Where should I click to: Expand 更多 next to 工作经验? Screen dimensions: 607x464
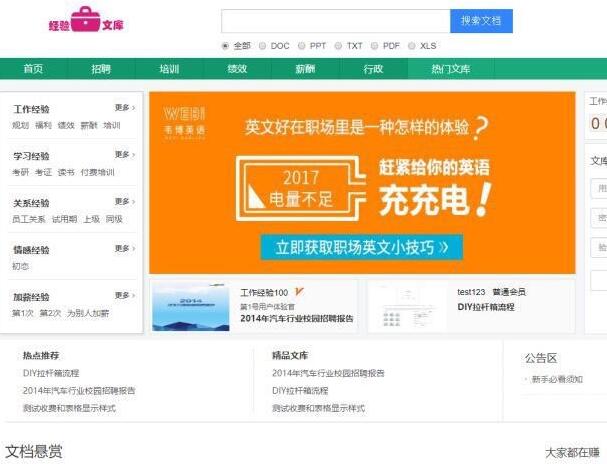[124, 107]
